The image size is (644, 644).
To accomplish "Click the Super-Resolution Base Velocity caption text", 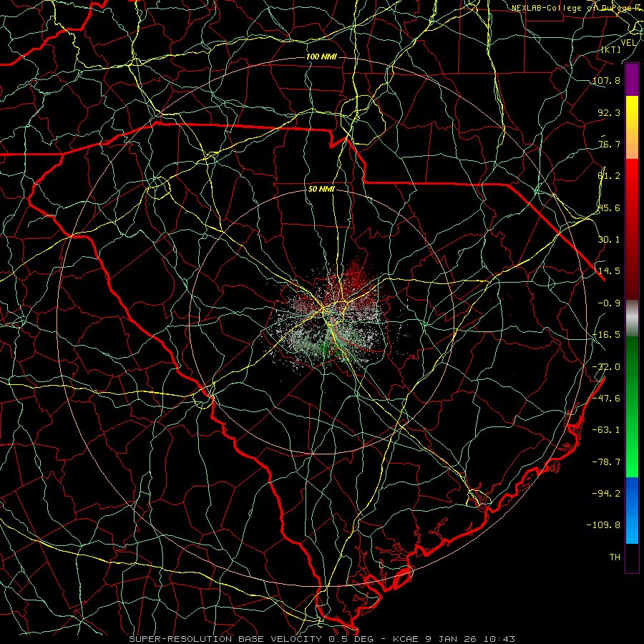I will [x=322, y=639].
